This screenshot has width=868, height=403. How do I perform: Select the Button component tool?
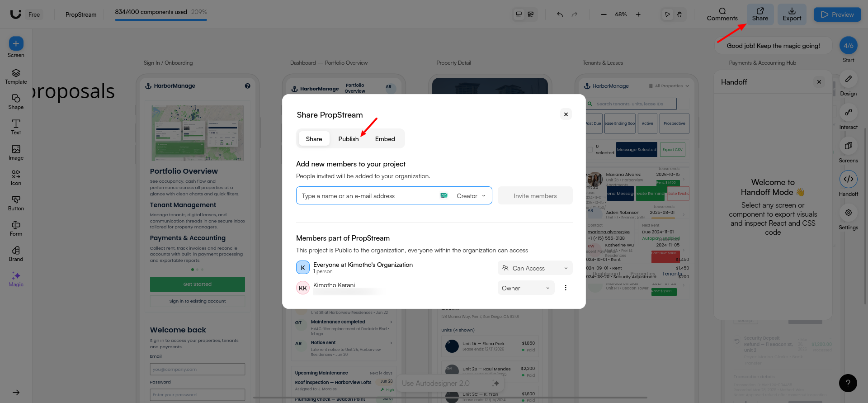pos(16,203)
